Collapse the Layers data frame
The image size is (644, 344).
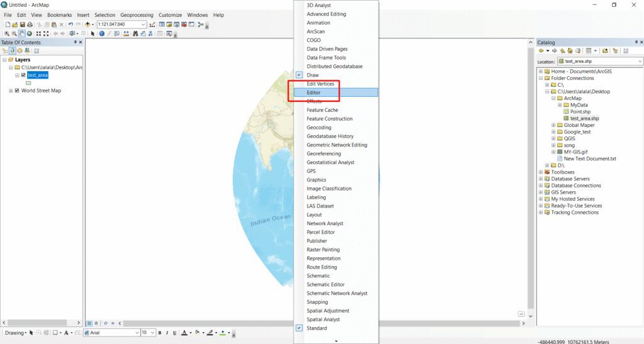4,60
